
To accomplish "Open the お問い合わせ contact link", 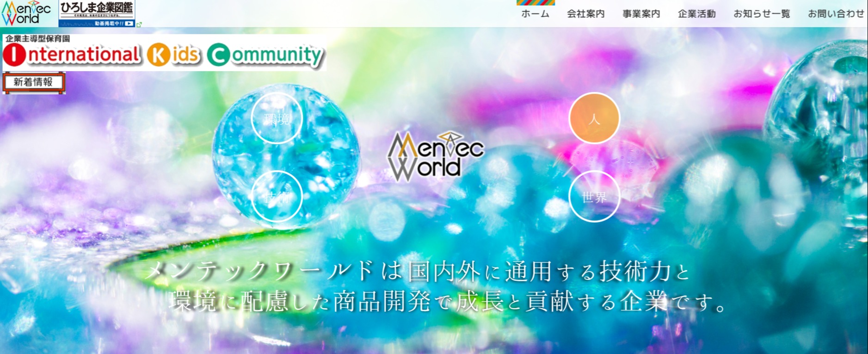I will click(836, 14).
